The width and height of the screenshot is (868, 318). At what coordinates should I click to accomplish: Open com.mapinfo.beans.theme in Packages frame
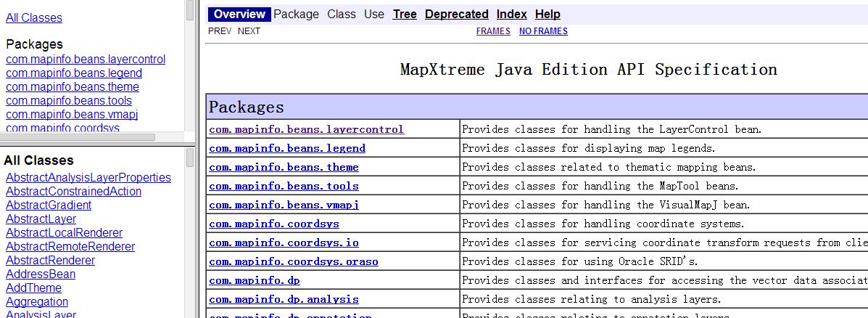click(73, 87)
